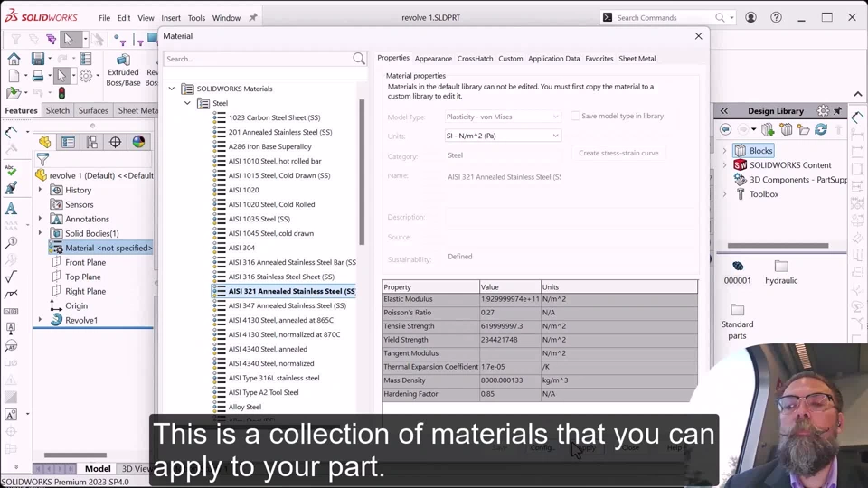Click the Save icon in toolbar
Screen dimensions: 868x488
coord(38,59)
